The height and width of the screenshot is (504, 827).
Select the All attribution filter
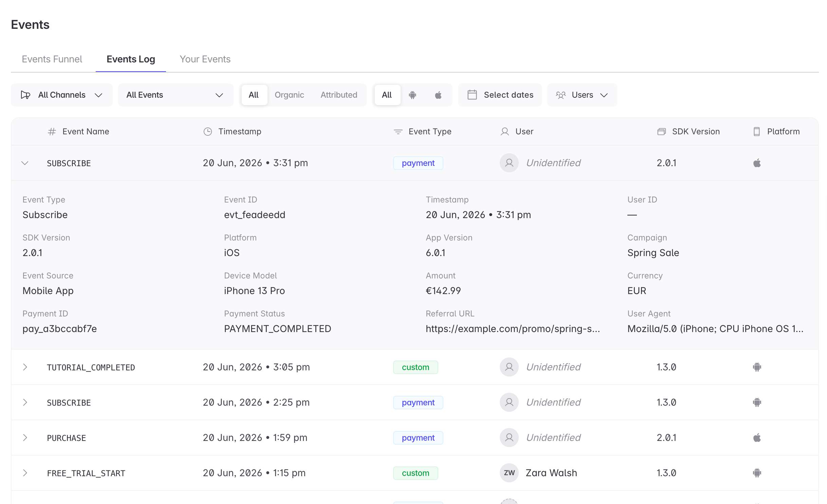click(254, 95)
